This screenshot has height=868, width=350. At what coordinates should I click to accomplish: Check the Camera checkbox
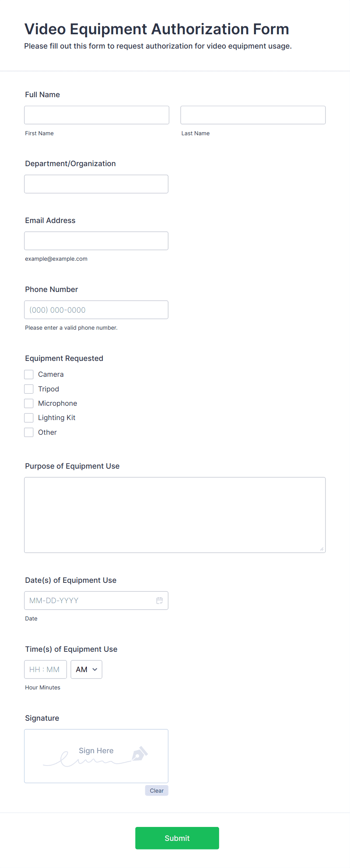[29, 374]
